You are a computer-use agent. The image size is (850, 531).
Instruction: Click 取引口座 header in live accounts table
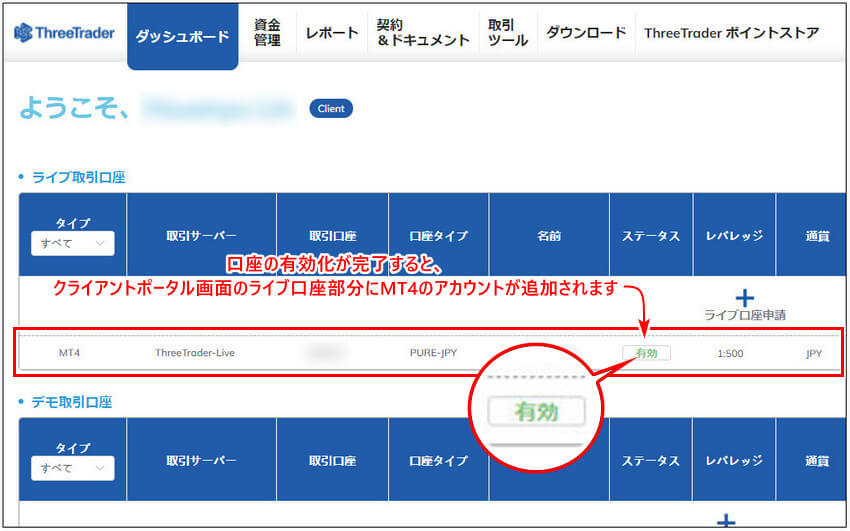pos(332,236)
